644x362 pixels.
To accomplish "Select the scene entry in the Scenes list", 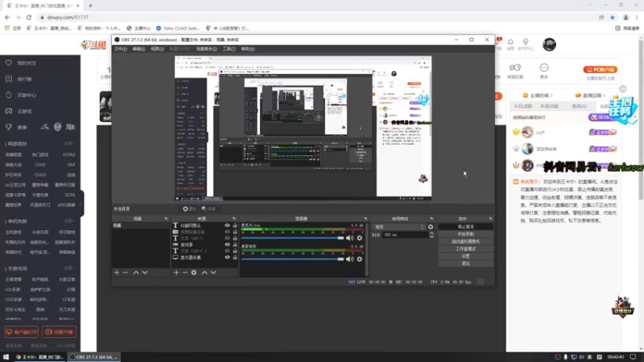I will pyautogui.click(x=140, y=225).
